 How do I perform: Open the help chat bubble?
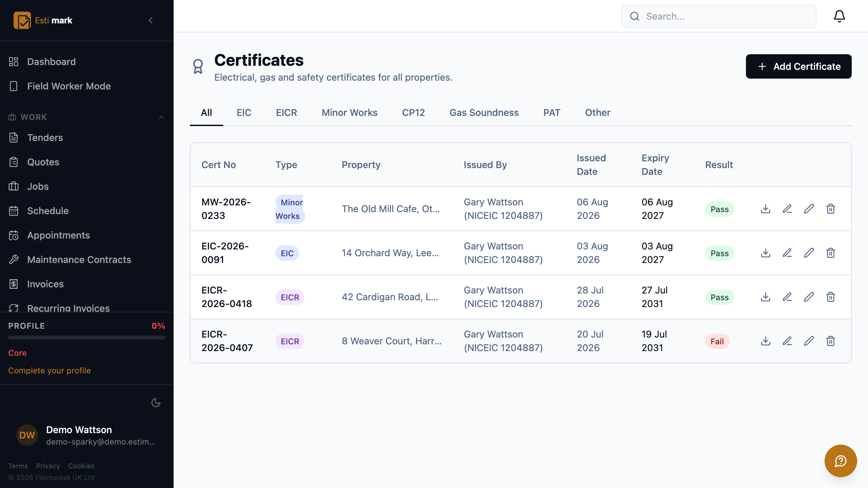pos(841,461)
